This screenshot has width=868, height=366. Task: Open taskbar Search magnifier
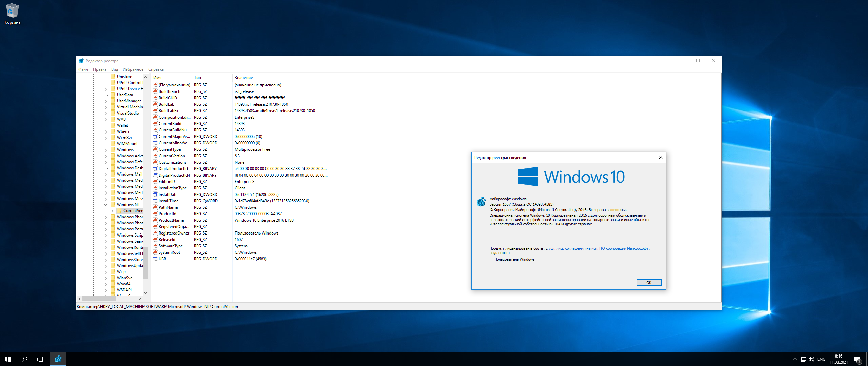coord(24,359)
